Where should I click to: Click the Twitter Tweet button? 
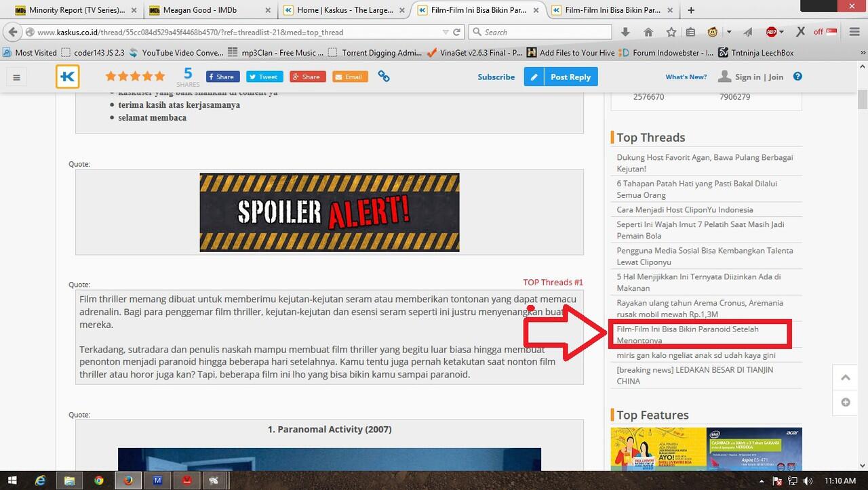pyautogui.click(x=264, y=77)
